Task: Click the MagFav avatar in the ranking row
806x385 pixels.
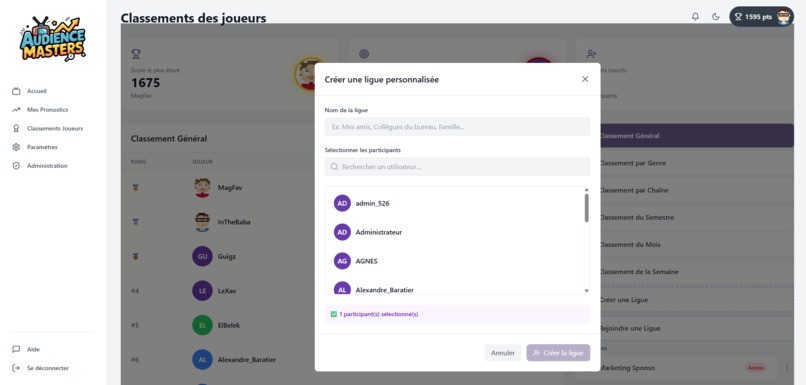Action: click(203, 188)
